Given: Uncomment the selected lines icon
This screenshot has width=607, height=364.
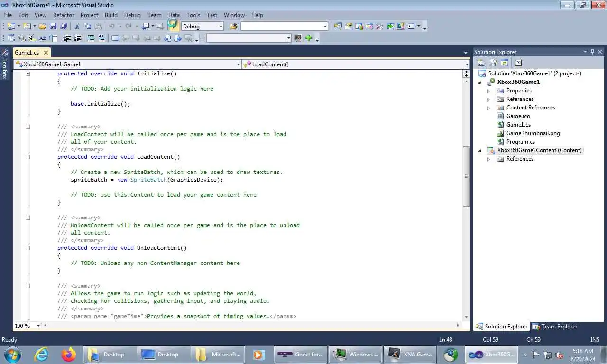Looking at the screenshot, I should tap(101, 38).
